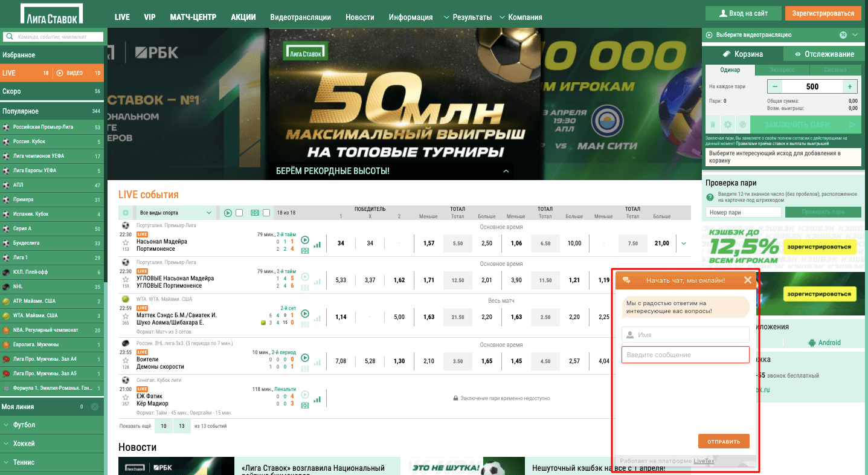
Task: Select odds 1,57 for Насьонал Мадейра total
Action: (x=429, y=244)
